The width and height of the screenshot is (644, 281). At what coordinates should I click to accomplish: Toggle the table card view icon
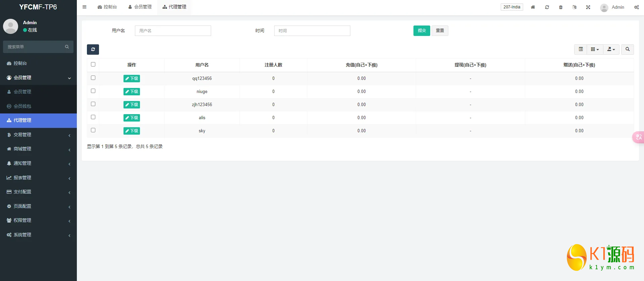point(581,49)
